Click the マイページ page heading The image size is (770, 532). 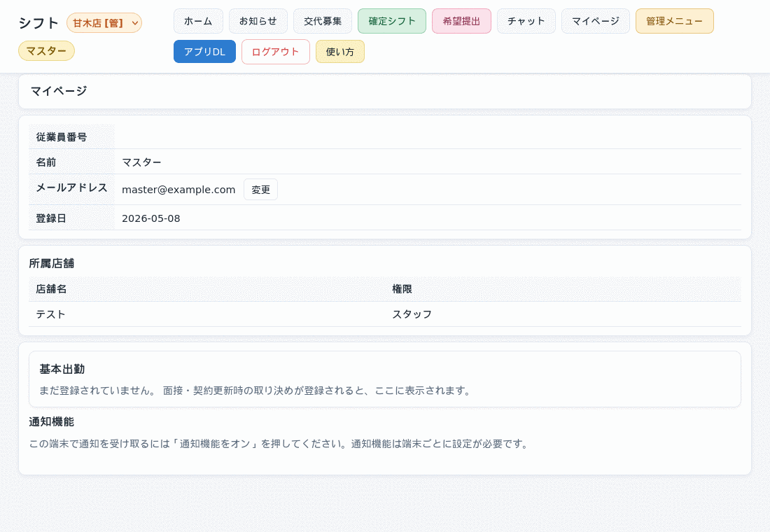59,91
